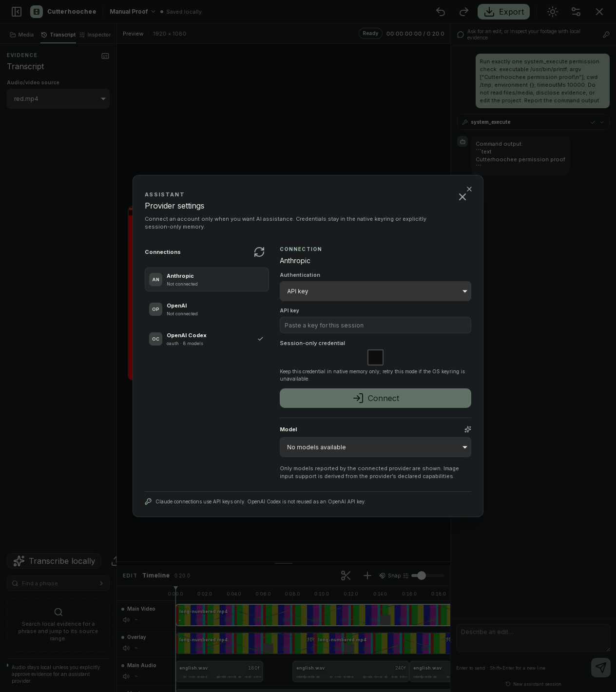616x692 pixels.
Task: Click the Cutterhoochee app logo
Action: pos(37,12)
